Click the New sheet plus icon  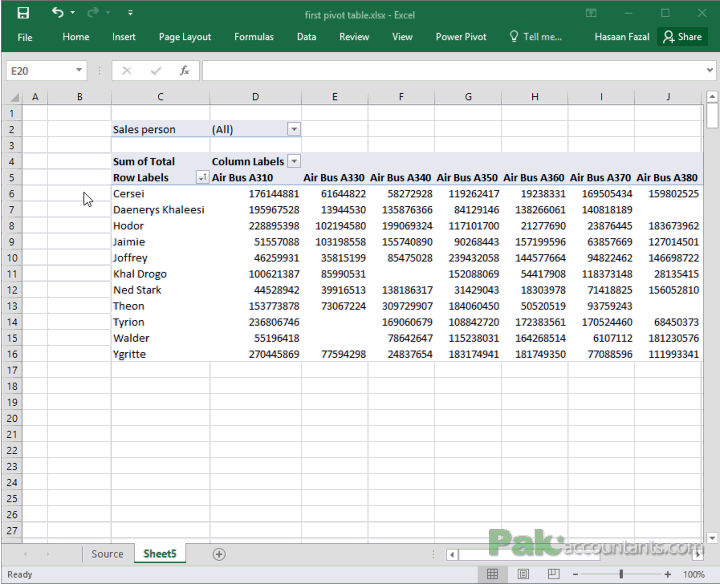[219, 554]
